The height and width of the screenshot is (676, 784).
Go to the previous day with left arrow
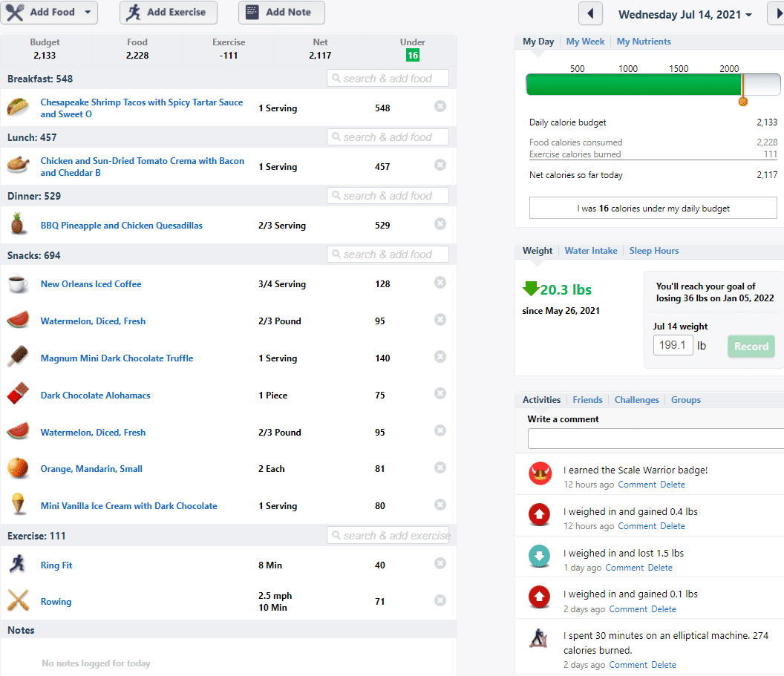pos(590,13)
